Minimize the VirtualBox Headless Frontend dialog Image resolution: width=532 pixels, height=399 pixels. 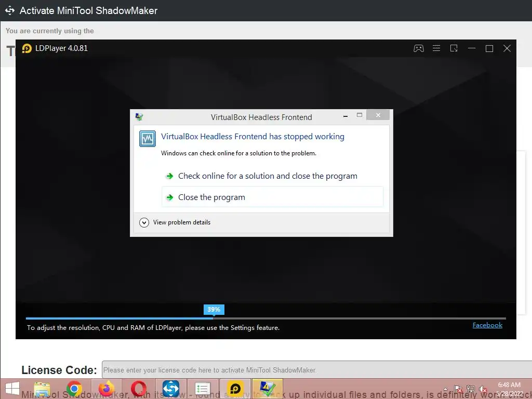345,116
